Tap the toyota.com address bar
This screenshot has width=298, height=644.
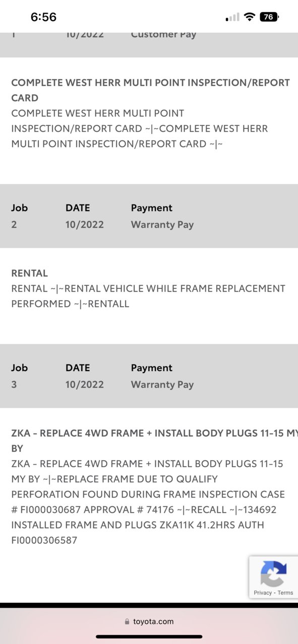coord(149,622)
